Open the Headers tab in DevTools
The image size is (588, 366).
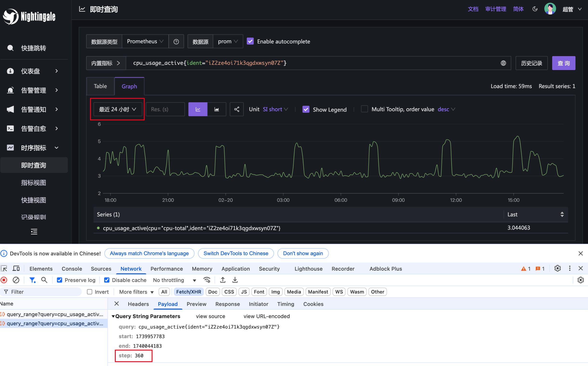coord(138,304)
